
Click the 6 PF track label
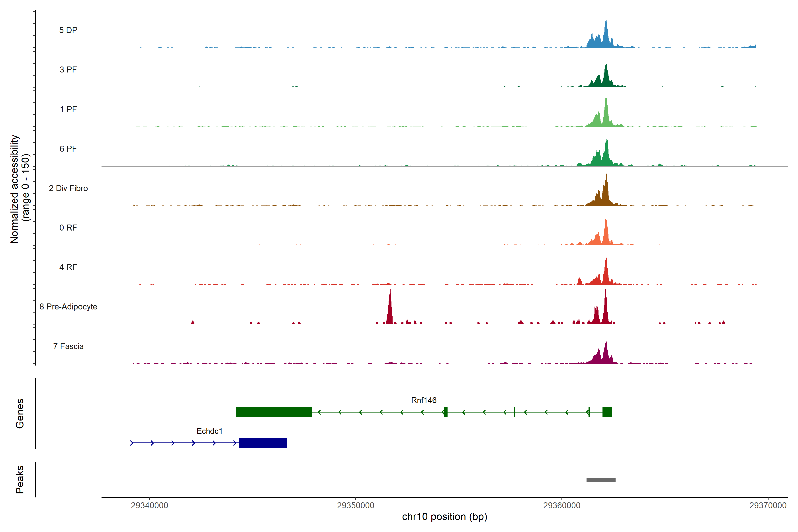(x=68, y=149)
